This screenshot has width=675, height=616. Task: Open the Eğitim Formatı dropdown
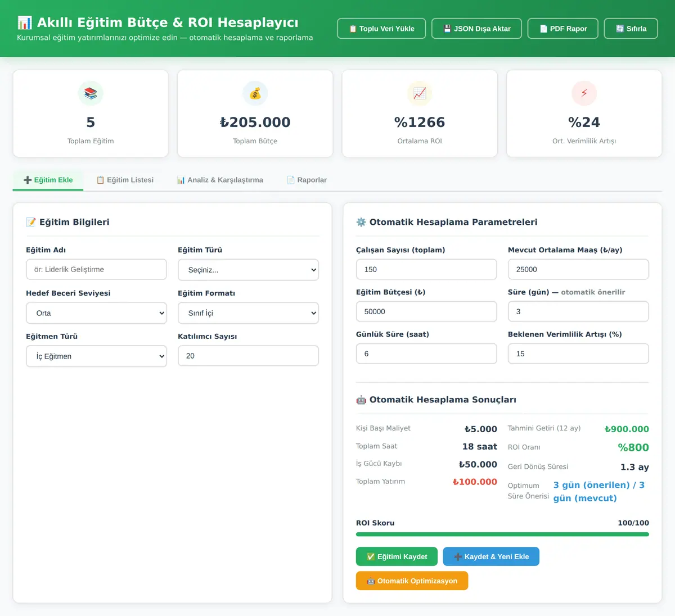(x=248, y=313)
